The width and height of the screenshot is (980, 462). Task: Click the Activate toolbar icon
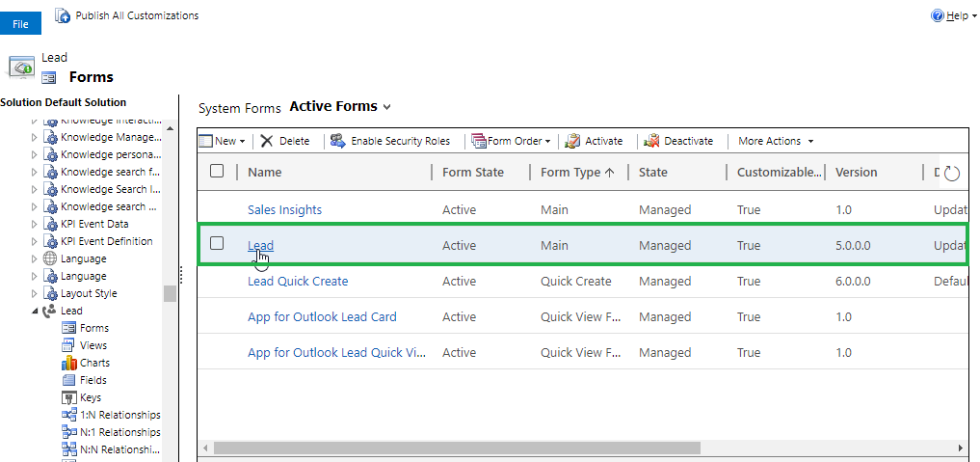[572, 141]
